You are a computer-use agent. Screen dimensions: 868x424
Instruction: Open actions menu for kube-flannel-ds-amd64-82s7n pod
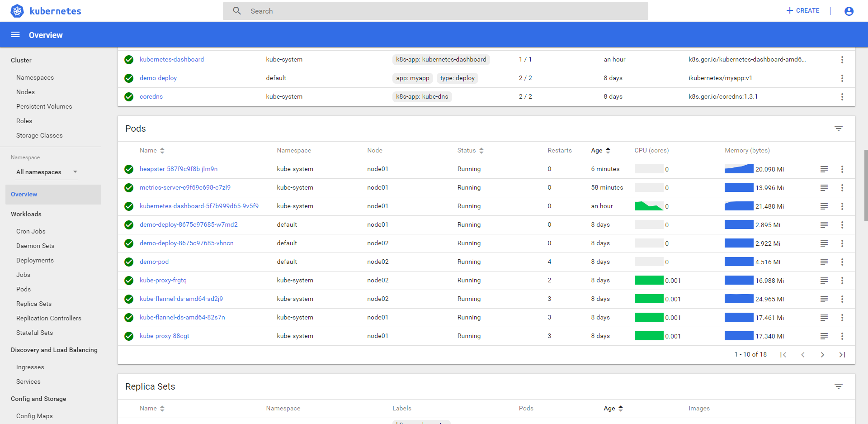(842, 318)
